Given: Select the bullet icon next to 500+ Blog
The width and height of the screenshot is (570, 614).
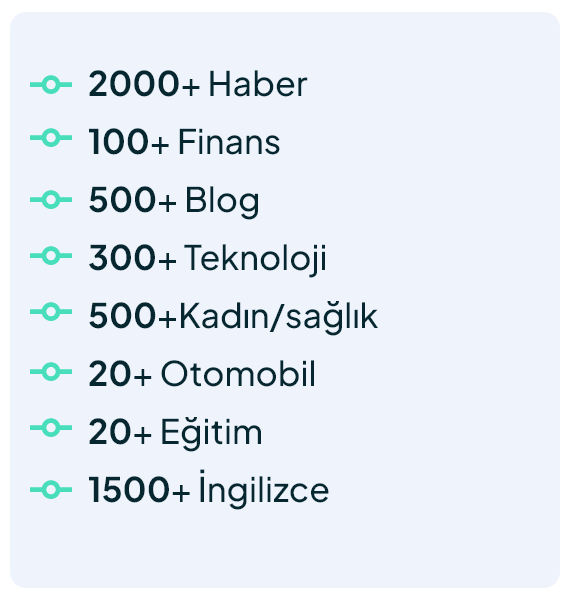Looking at the screenshot, I should click(x=51, y=200).
